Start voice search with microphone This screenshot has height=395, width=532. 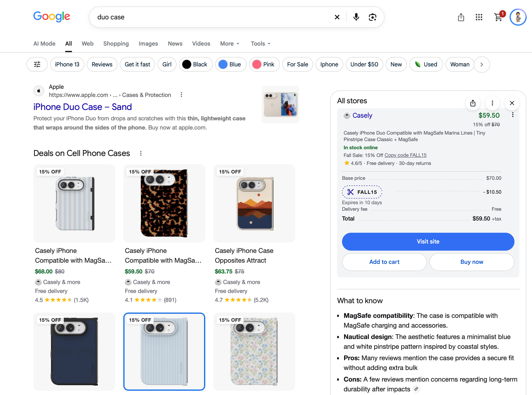click(x=356, y=17)
